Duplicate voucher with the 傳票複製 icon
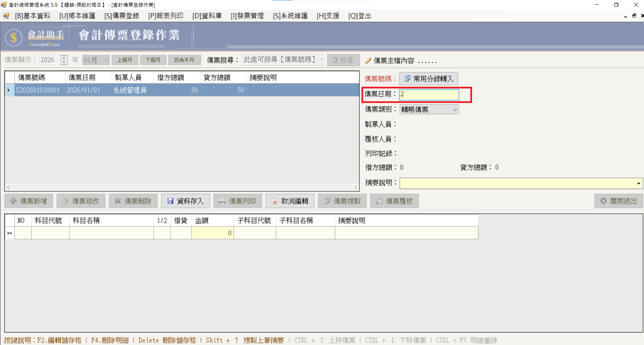The image size is (644, 345). pos(326,201)
